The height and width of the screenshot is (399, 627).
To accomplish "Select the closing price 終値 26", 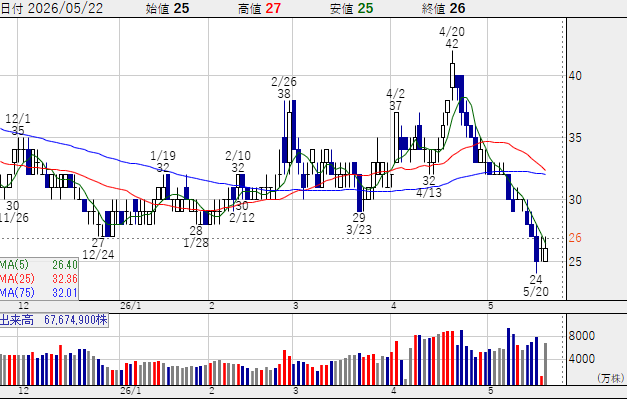I will (x=443, y=8).
